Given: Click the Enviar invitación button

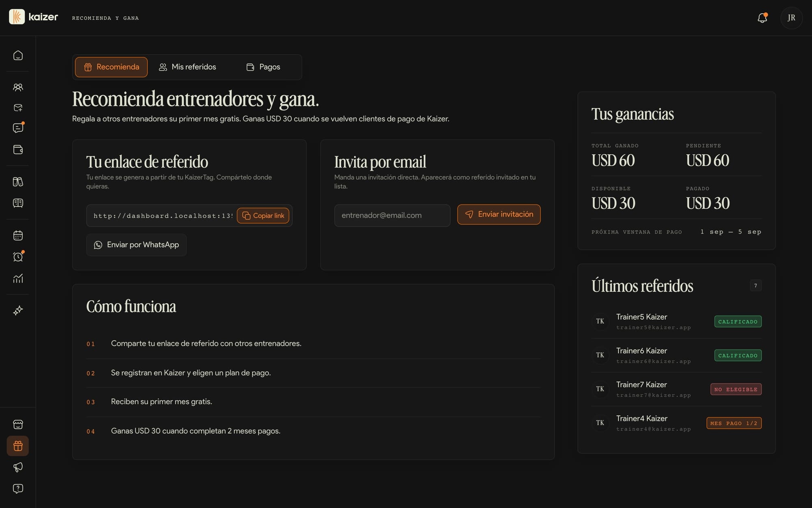Looking at the screenshot, I should tap(499, 214).
